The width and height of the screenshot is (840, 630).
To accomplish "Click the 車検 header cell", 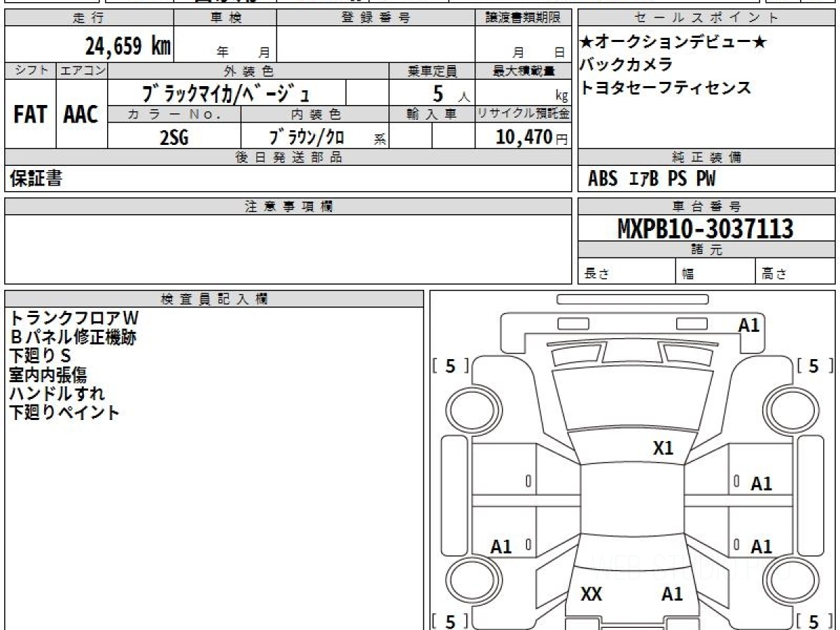I will [x=225, y=18].
